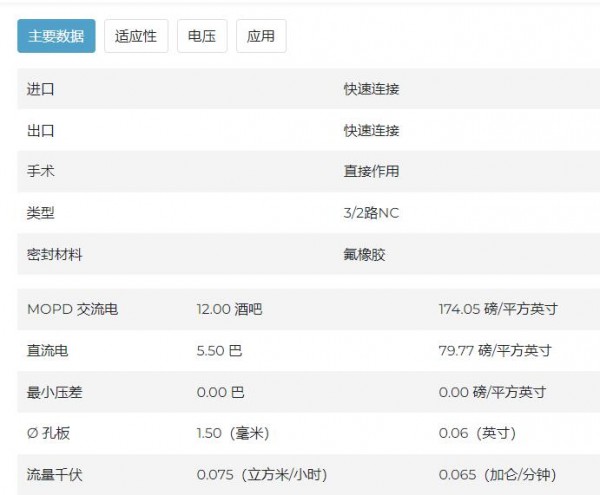
Task: Open the 适应性 tab
Action: pyautogui.click(x=136, y=36)
